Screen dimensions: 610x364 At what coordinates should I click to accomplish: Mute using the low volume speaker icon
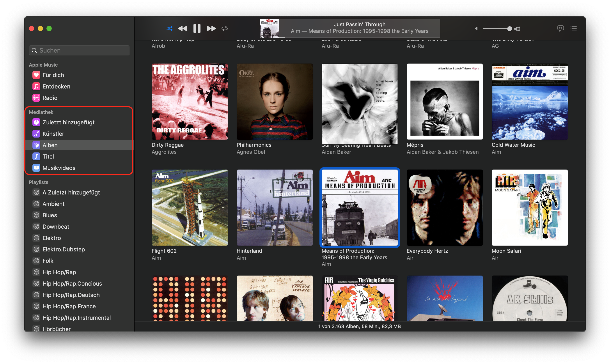[476, 29]
